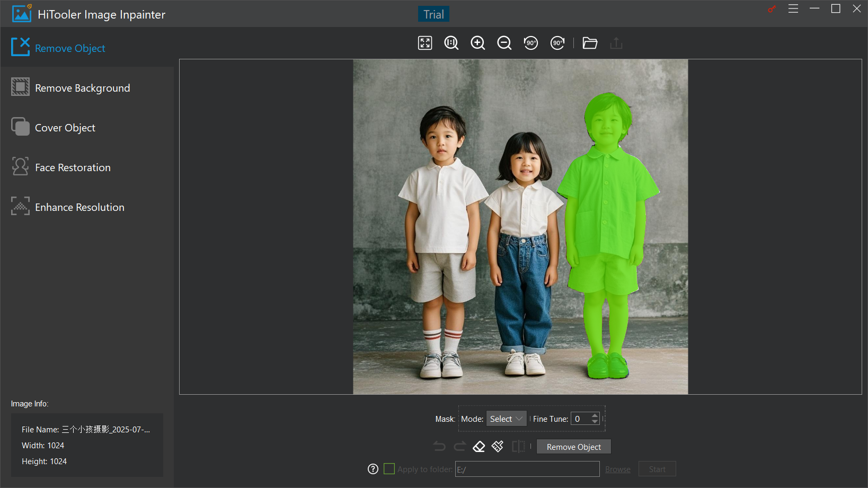
Task: Click the Fine Tune value field
Action: (580, 419)
